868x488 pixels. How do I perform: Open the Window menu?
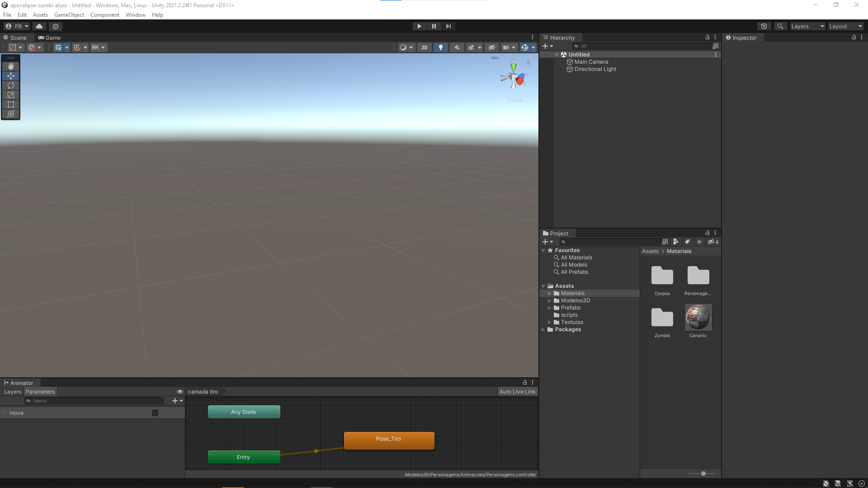tap(136, 15)
